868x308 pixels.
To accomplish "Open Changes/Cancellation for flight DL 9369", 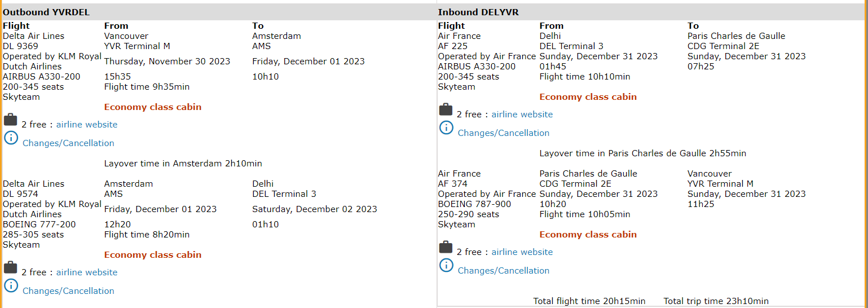I will click(68, 143).
